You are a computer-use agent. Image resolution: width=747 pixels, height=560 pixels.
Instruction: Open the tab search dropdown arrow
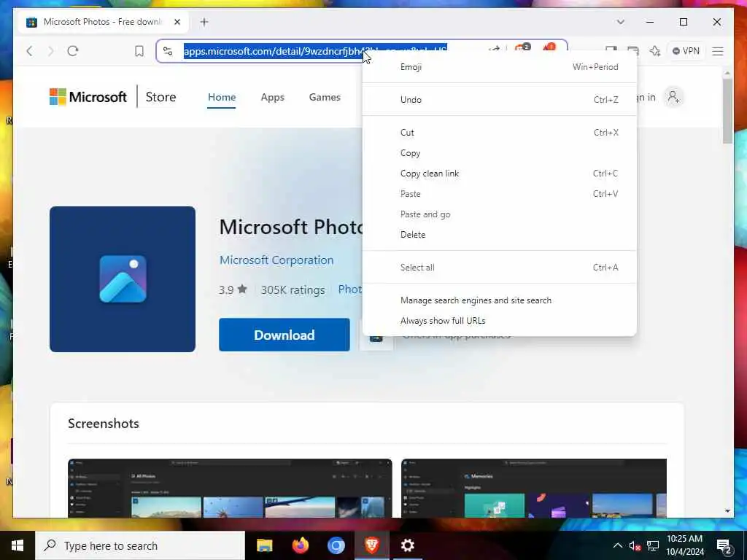[x=620, y=22]
